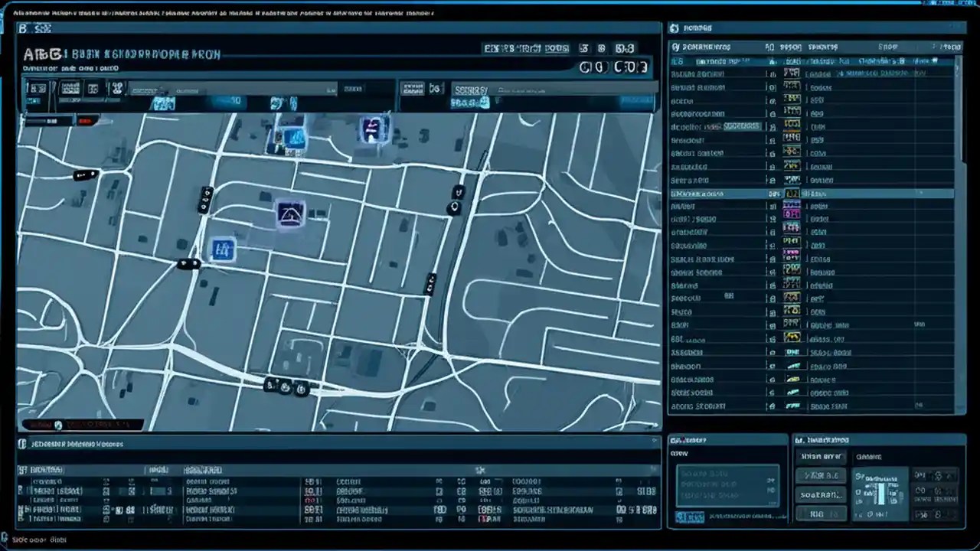The height and width of the screenshot is (551, 980).
Task: Click the send button in the bottom-right action panel
Action: (688, 517)
